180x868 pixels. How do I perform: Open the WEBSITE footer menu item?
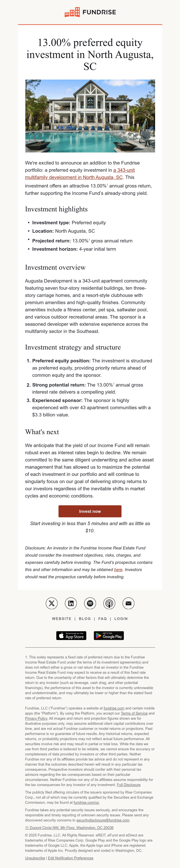[x=61, y=619]
